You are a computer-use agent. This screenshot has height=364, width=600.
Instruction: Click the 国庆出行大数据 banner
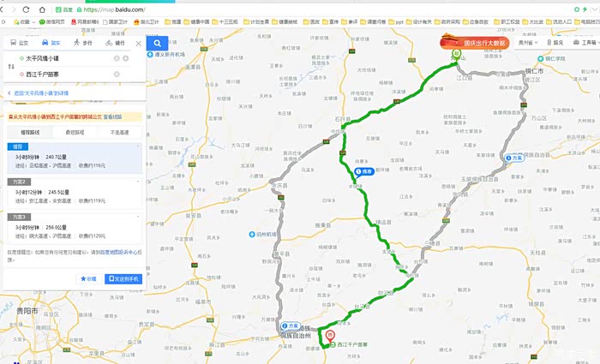click(x=475, y=43)
